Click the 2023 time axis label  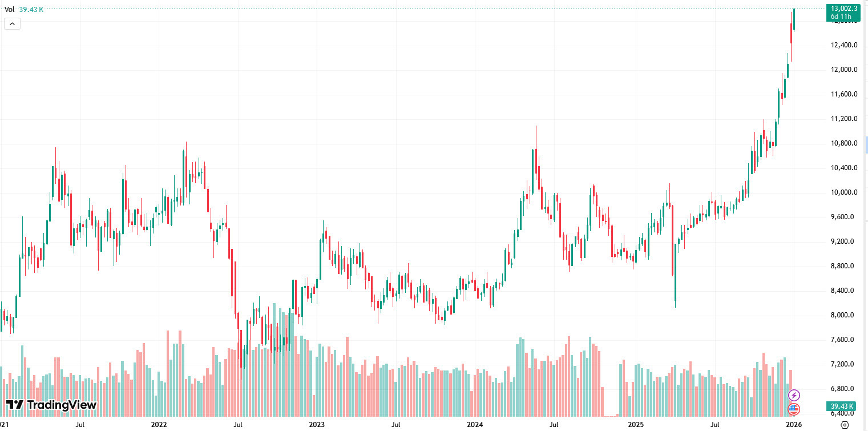[x=317, y=425]
